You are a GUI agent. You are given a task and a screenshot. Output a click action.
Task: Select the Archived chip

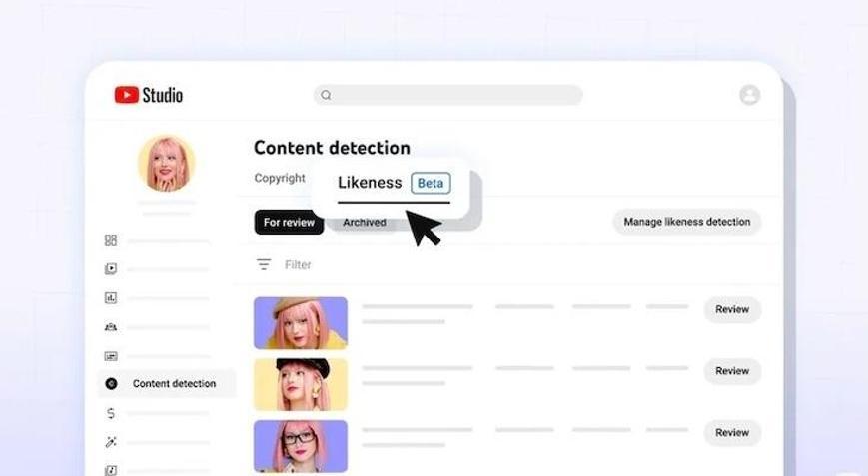tap(365, 223)
